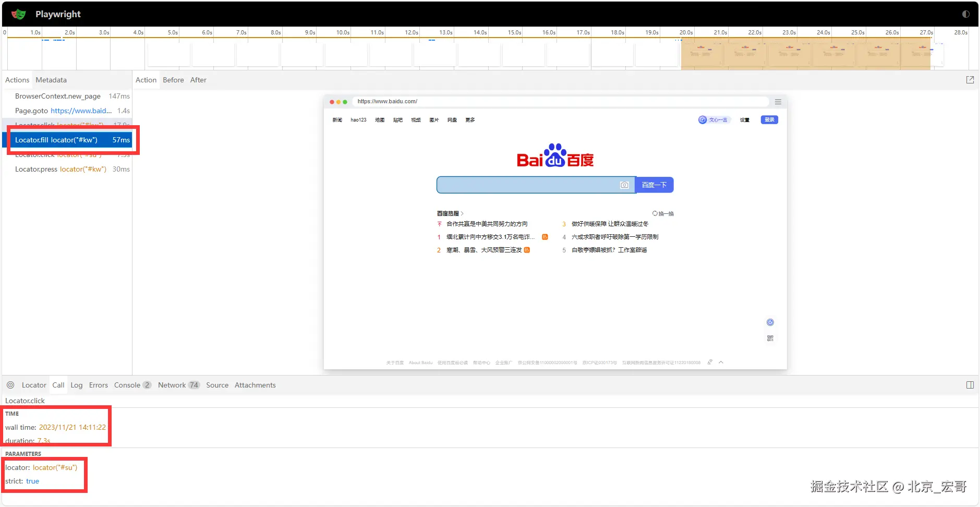Expand 百度热搜 via its chevron

(462, 213)
